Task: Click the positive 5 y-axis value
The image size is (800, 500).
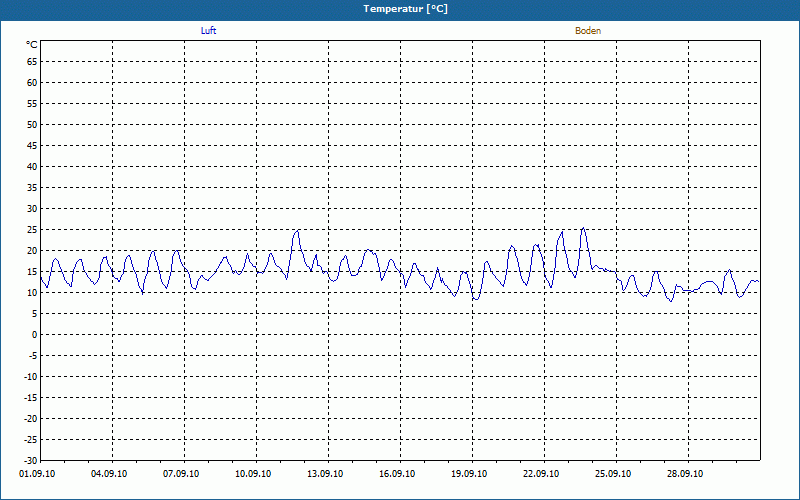Action: (x=35, y=314)
